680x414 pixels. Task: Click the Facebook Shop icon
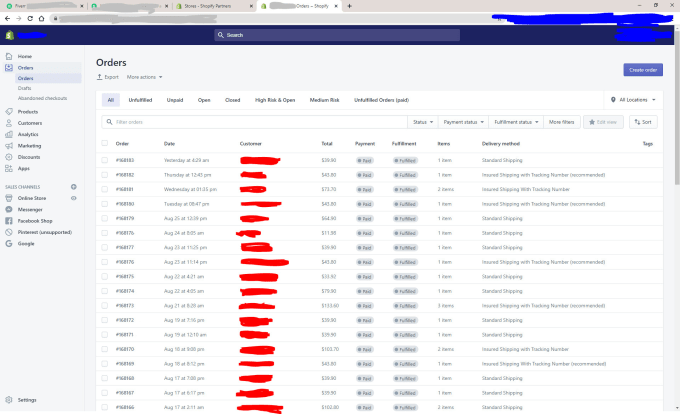(x=9, y=221)
